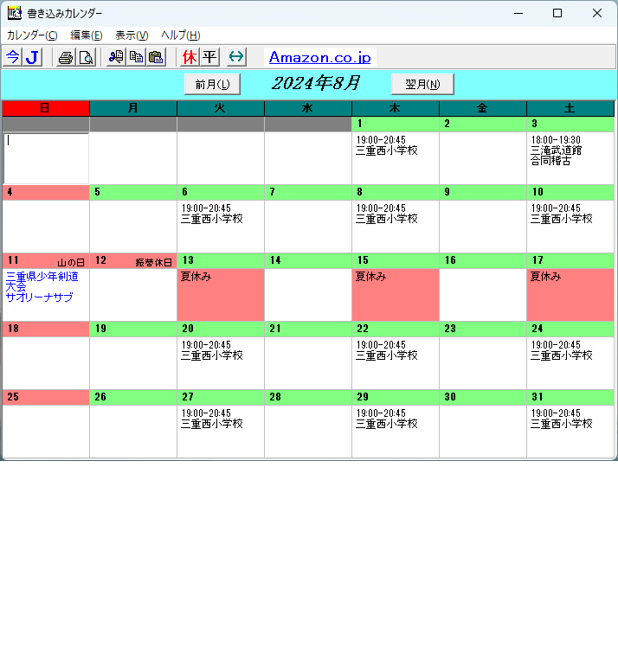The height and width of the screenshot is (672, 618).
Task: Open print preview via the magnifier page icon
Action: [86, 57]
